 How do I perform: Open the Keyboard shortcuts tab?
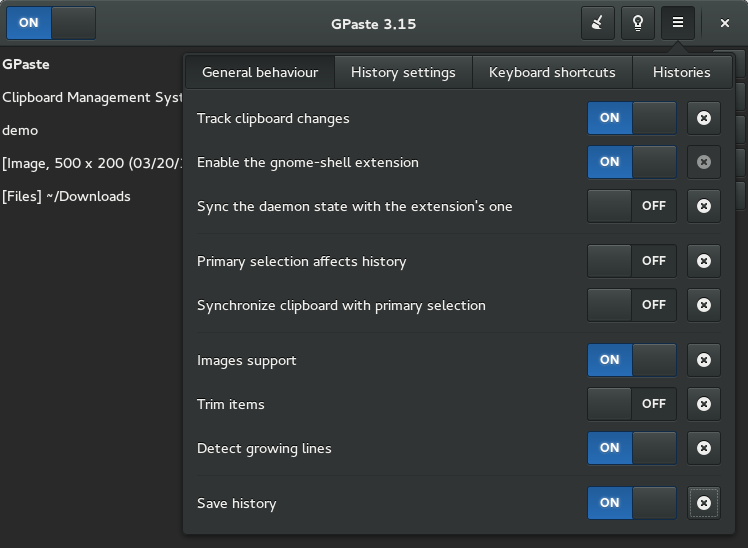pos(552,72)
